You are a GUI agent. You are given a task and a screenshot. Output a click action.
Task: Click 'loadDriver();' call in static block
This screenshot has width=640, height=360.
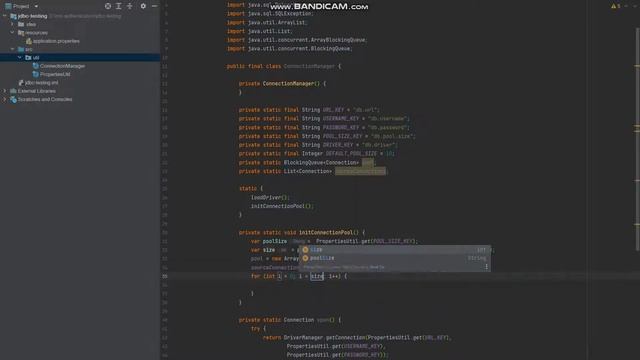[270, 197]
